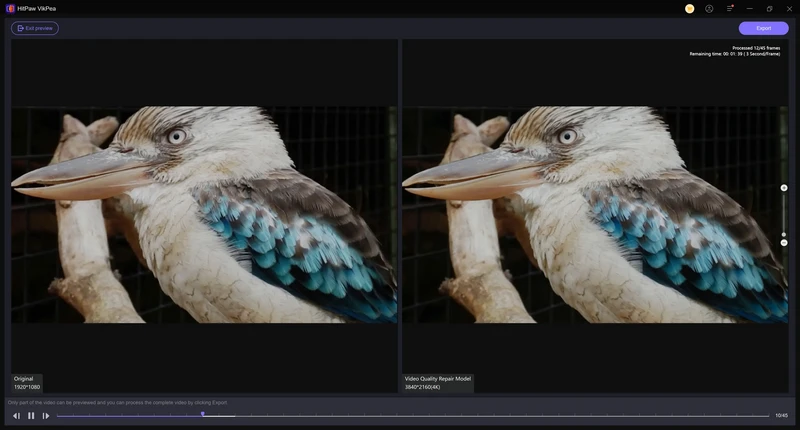Restore down the application window

(769, 8)
